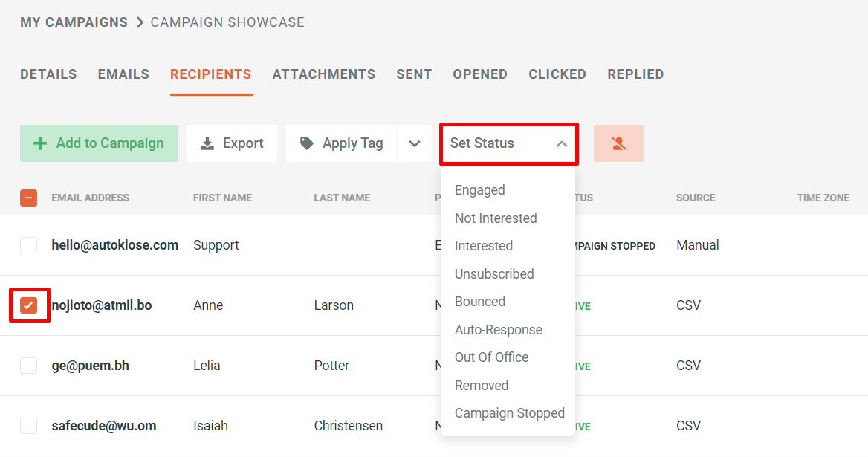This screenshot has height=457, width=868.
Task: Click email safecude@wu.om
Action: tap(104, 426)
